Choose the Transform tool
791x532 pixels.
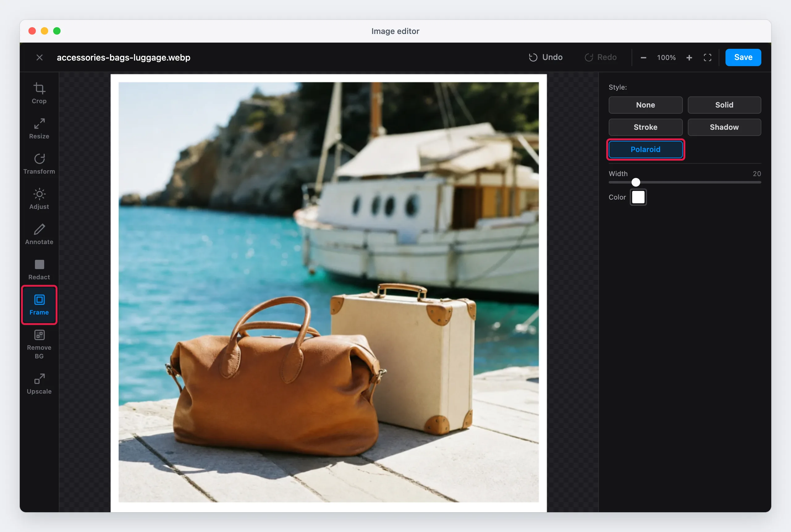click(39, 164)
